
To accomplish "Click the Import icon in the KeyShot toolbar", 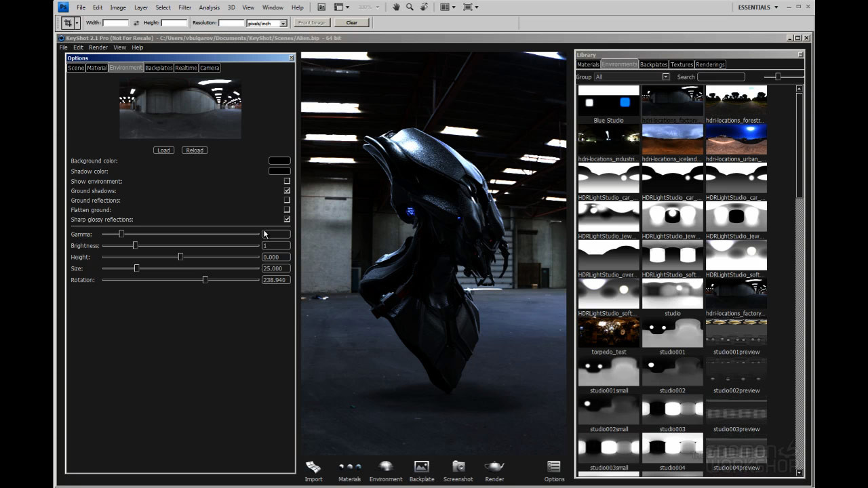I will point(313,467).
